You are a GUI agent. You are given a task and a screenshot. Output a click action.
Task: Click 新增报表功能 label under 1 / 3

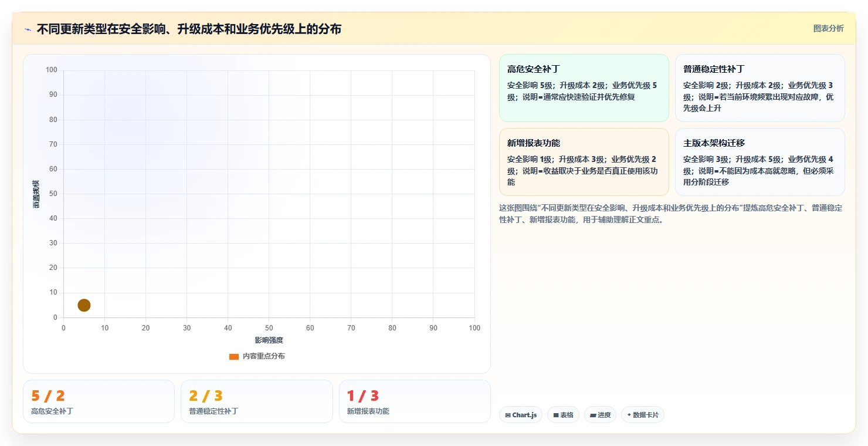[x=368, y=411]
